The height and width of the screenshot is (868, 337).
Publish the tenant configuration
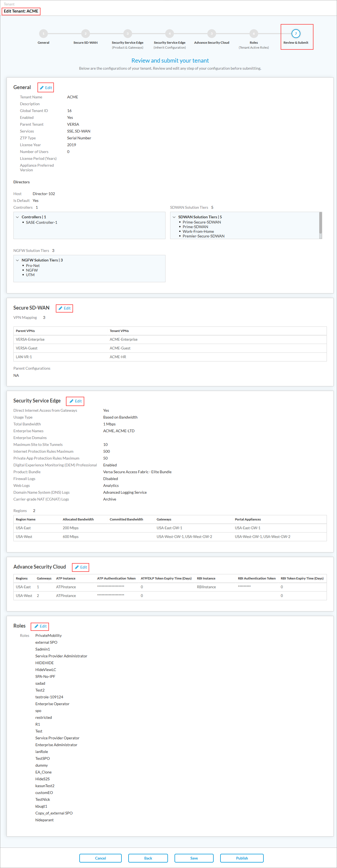click(242, 858)
